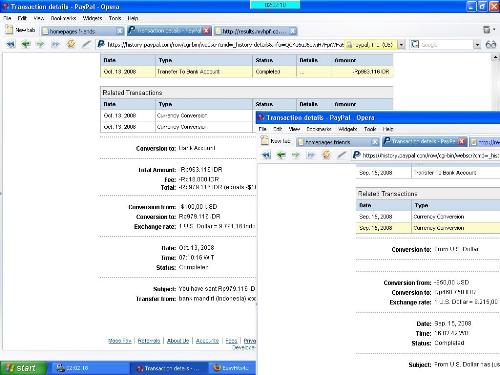500x375 pixels.
Task: Click the Wand pencil icon in the back Opera window
Action: point(86,44)
